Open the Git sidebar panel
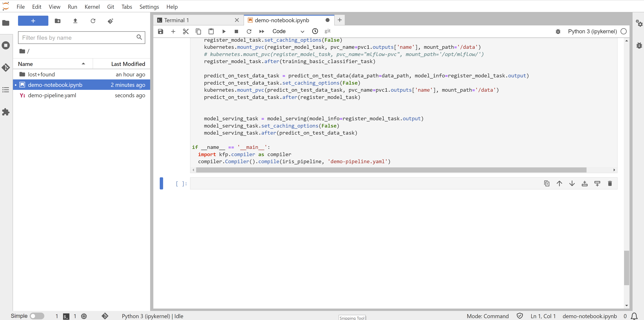 click(6, 67)
